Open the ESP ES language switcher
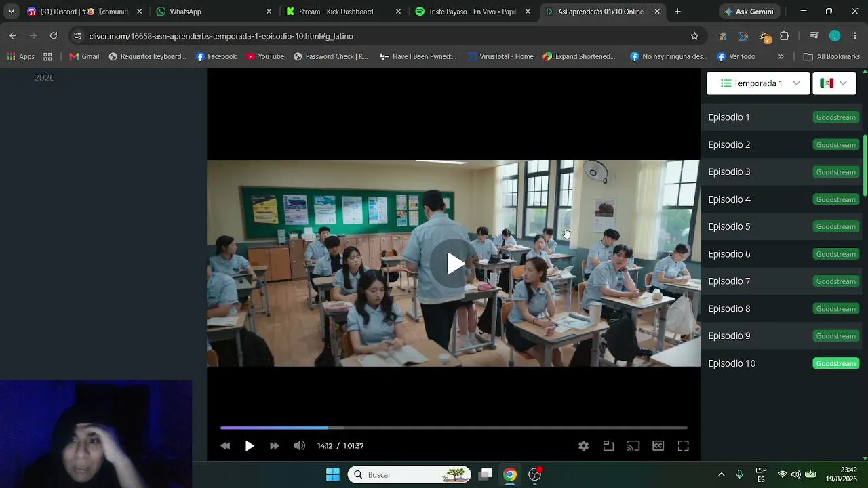Image resolution: width=868 pixels, height=488 pixels. click(761, 474)
